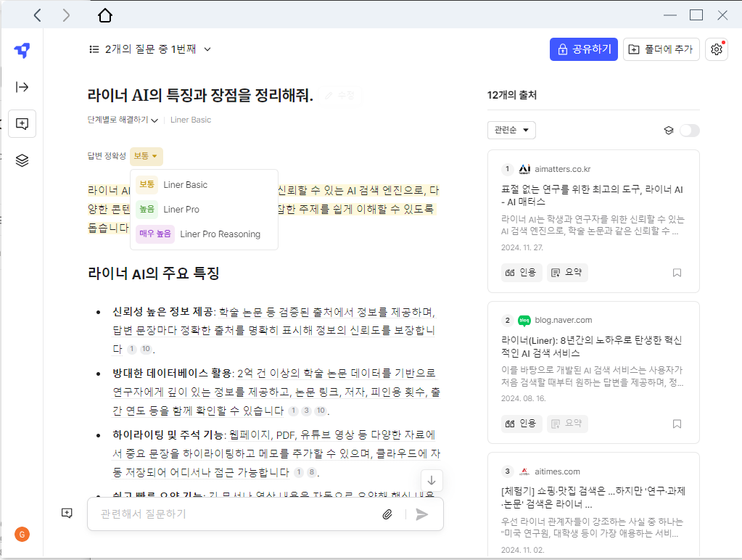Send the question with arrow icon

click(x=421, y=514)
